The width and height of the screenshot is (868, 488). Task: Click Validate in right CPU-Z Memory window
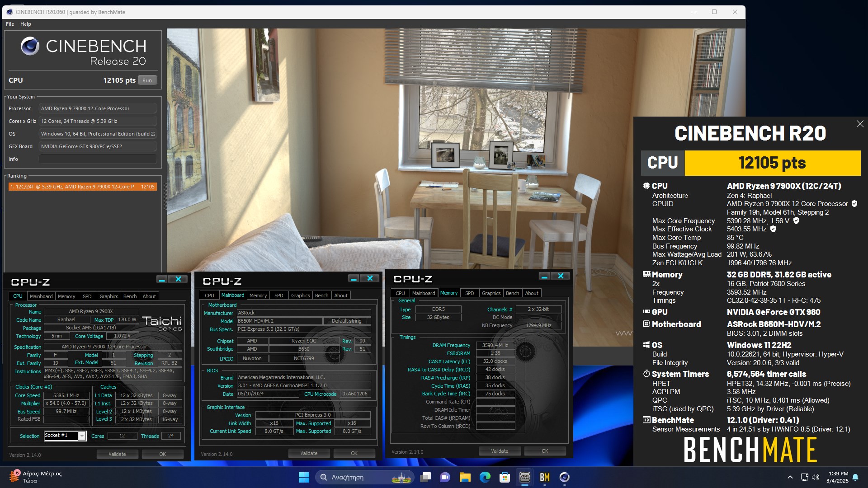tap(500, 451)
